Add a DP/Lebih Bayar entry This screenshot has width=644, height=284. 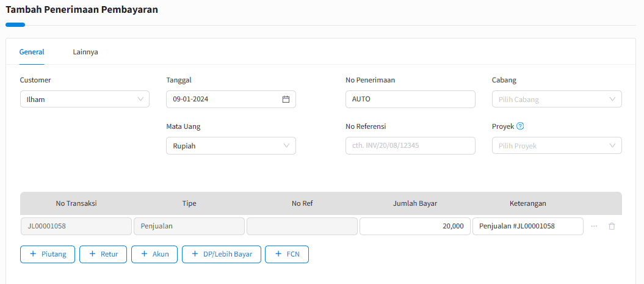pyautogui.click(x=222, y=254)
